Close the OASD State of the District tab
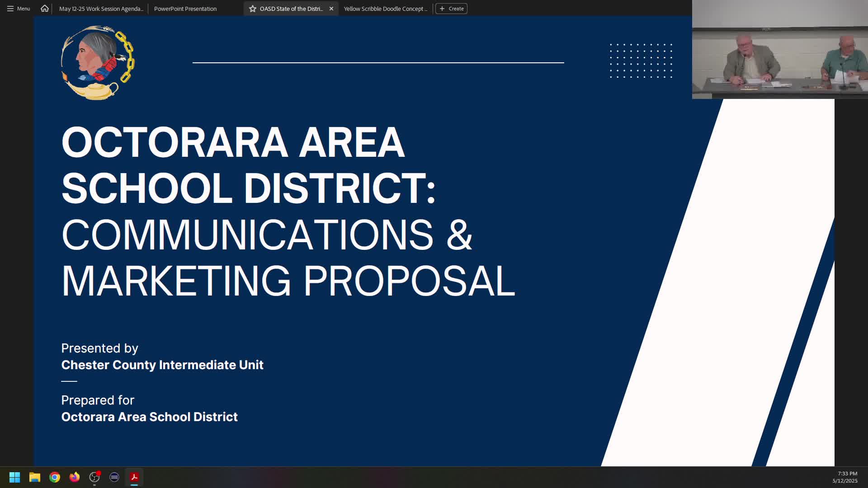 (x=331, y=9)
